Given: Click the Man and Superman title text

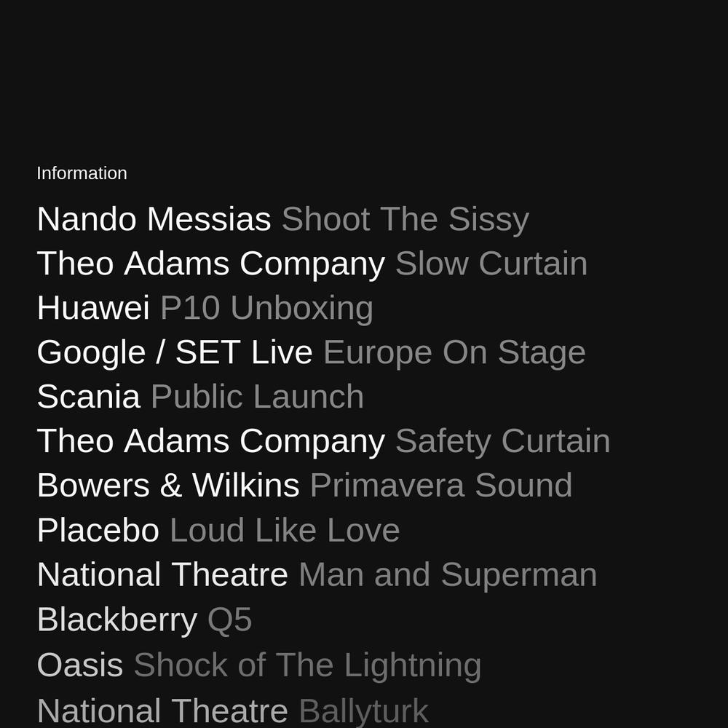Looking at the screenshot, I should coord(448,575).
